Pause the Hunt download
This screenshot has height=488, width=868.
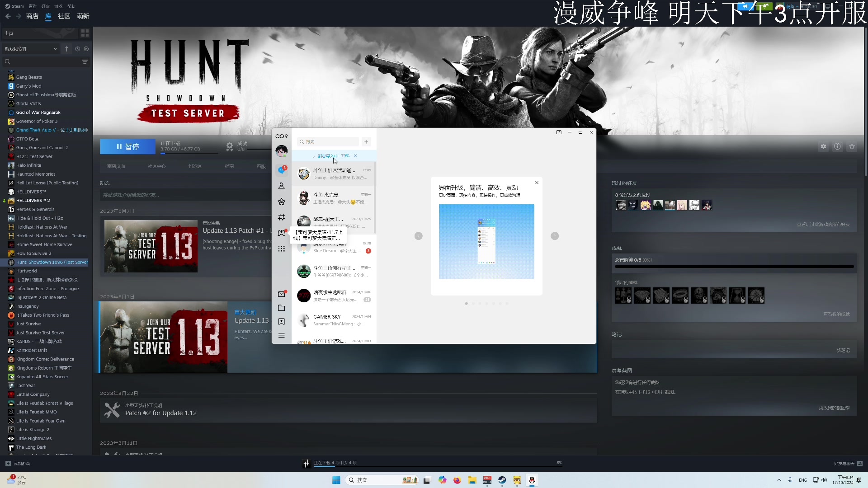127,147
